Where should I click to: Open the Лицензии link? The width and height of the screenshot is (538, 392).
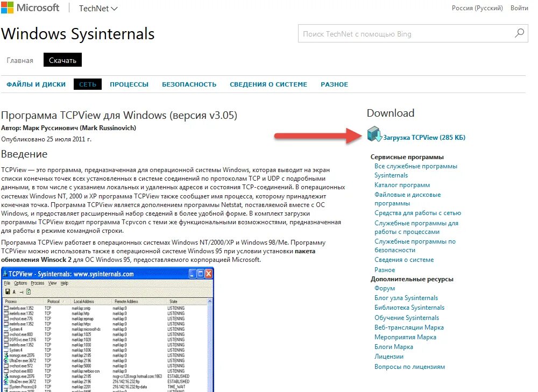click(x=389, y=357)
